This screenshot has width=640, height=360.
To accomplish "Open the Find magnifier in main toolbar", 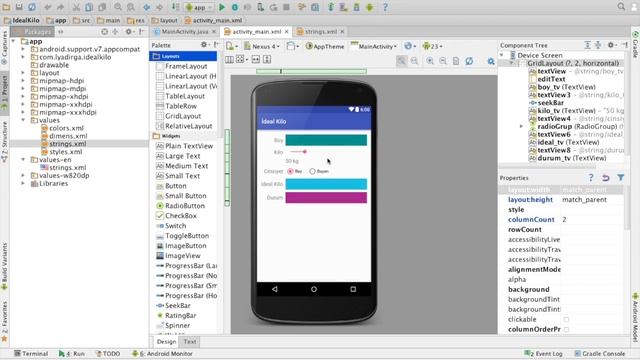I will (x=118, y=7).
